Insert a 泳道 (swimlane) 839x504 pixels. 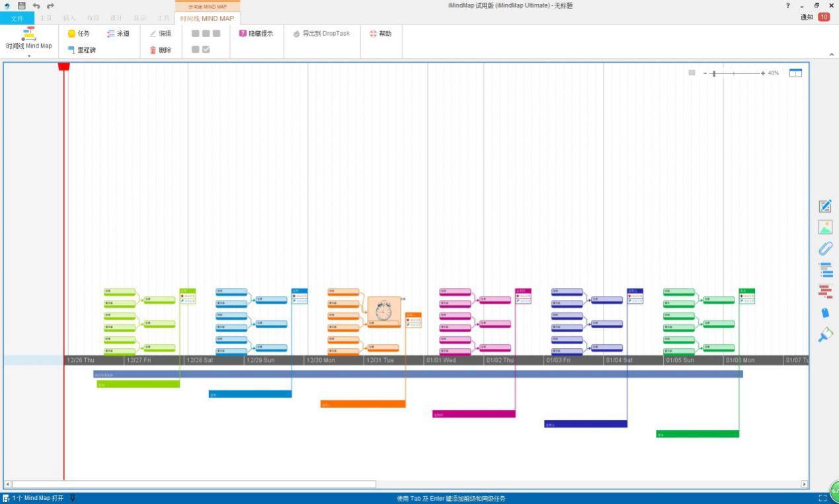(x=118, y=34)
